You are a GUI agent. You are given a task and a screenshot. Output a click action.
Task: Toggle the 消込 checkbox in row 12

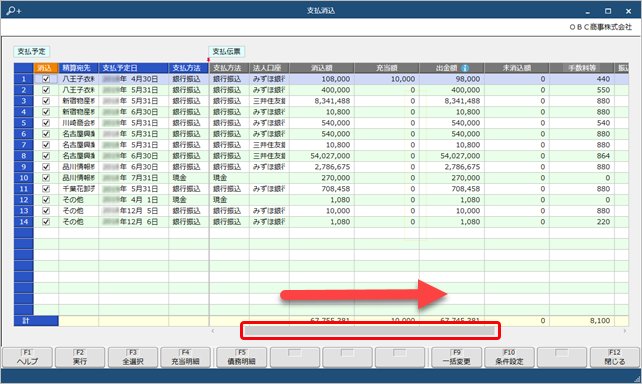[x=46, y=200]
